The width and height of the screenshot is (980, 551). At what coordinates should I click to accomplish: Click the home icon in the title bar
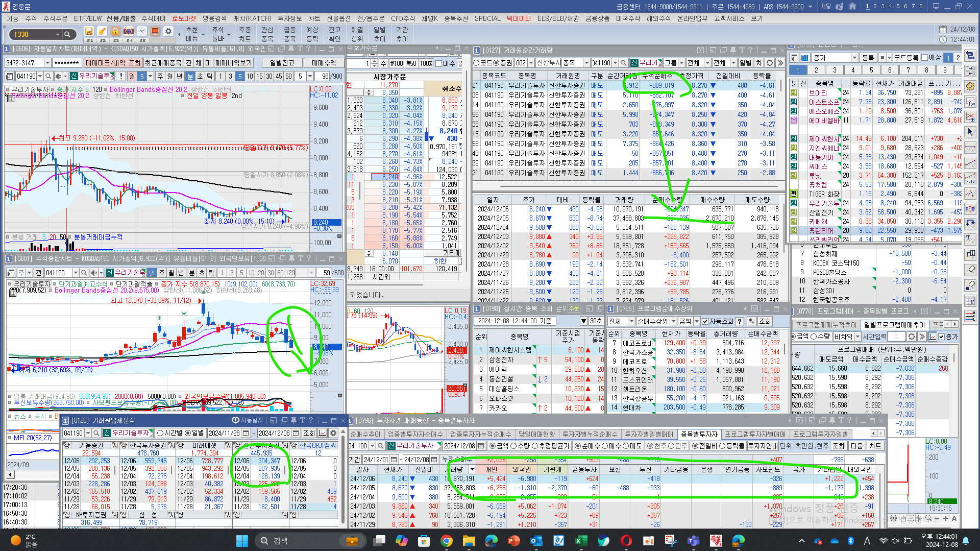(x=852, y=7)
